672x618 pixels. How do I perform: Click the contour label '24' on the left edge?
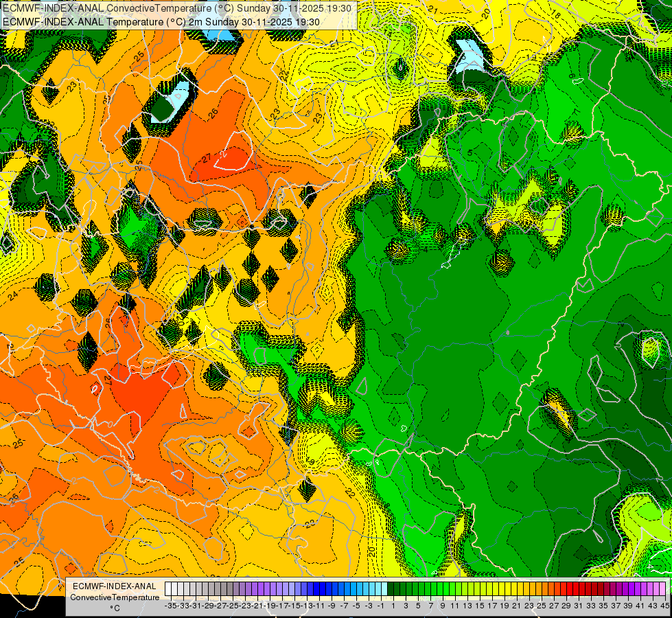tap(13, 295)
